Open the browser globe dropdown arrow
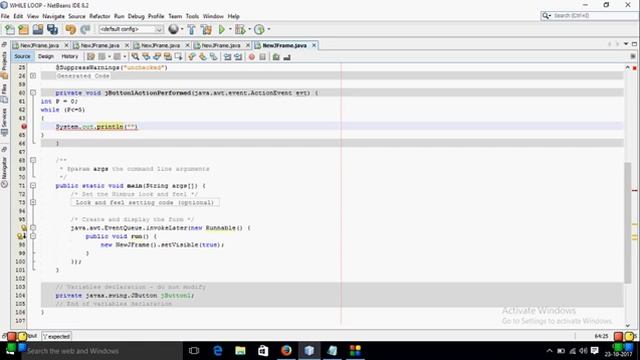 tap(182, 29)
